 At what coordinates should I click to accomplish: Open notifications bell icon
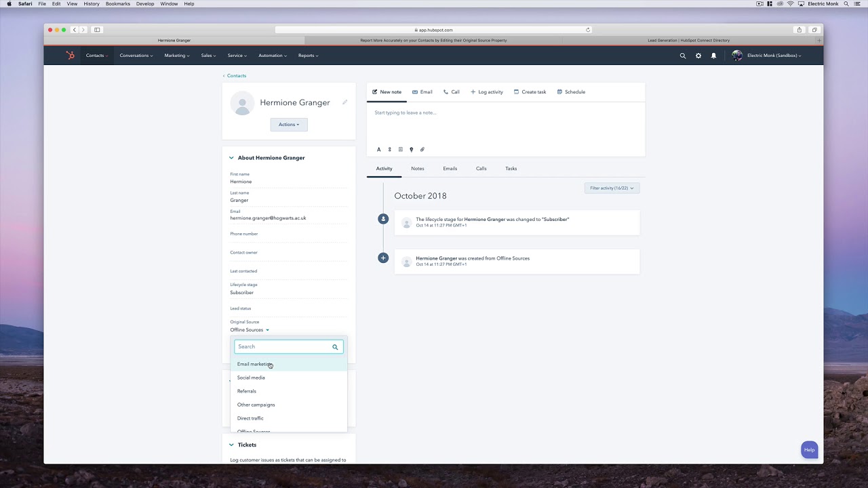tap(713, 56)
